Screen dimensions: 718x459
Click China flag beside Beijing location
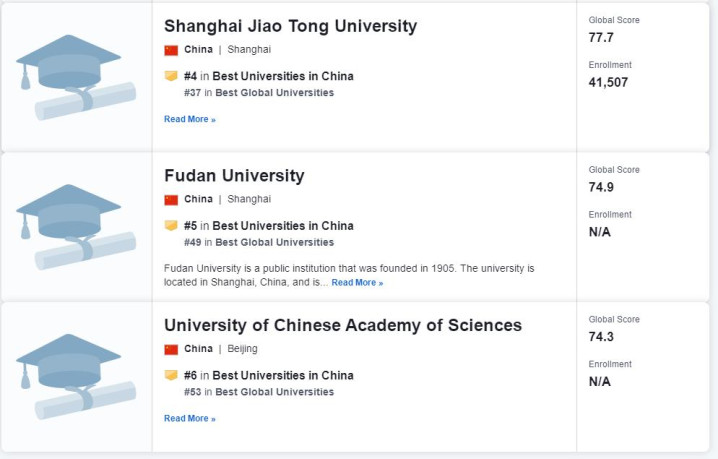171,350
